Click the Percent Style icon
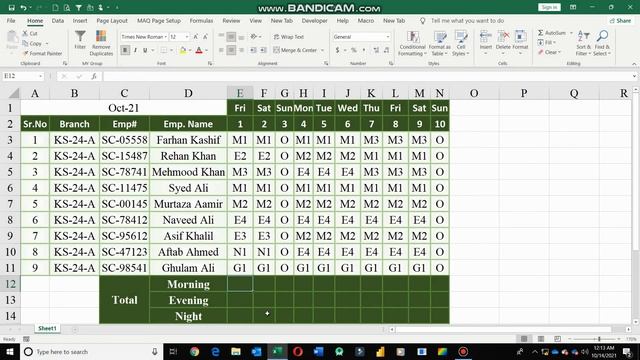The height and width of the screenshot is (360, 640). (x=354, y=50)
